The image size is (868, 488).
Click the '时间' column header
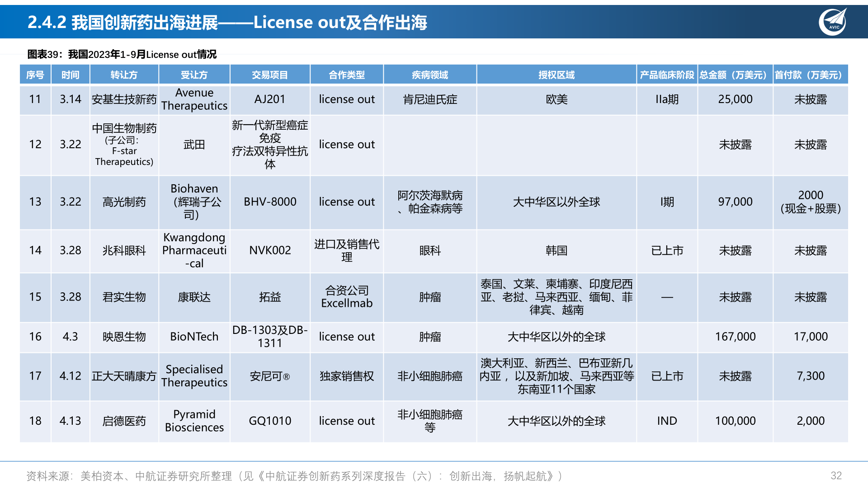(x=71, y=75)
